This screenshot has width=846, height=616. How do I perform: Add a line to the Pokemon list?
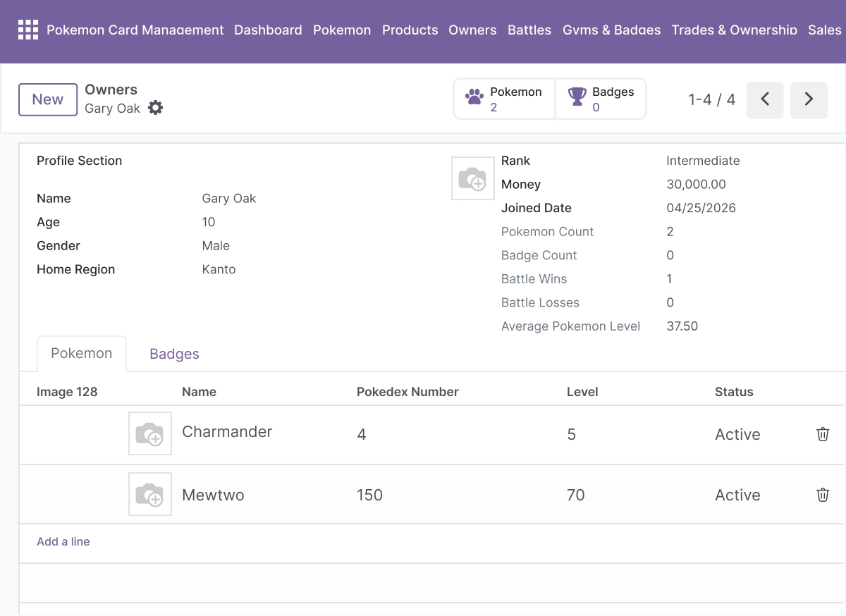click(63, 541)
